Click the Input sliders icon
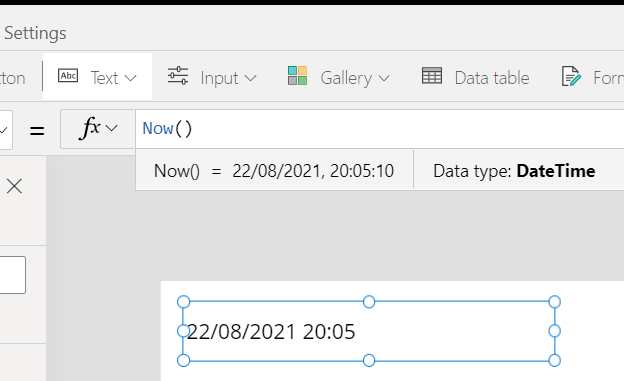The height and width of the screenshot is (381, 624). point(178,76)
